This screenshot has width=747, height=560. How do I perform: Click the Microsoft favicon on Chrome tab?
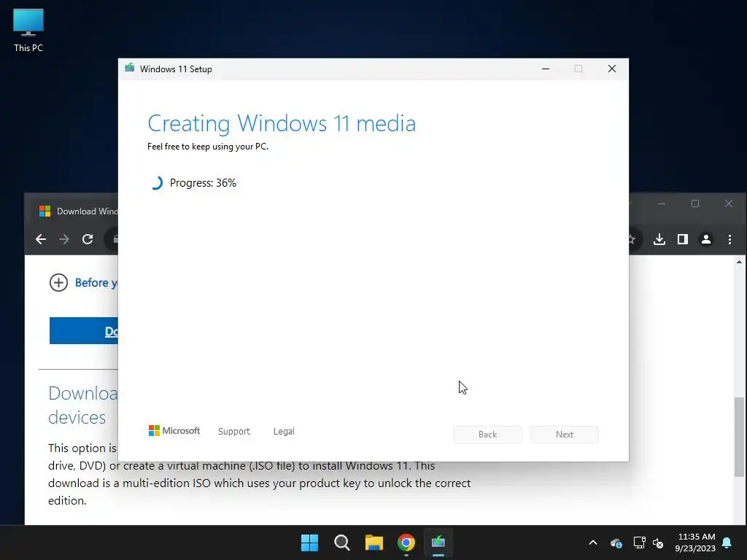pos(44,211)
